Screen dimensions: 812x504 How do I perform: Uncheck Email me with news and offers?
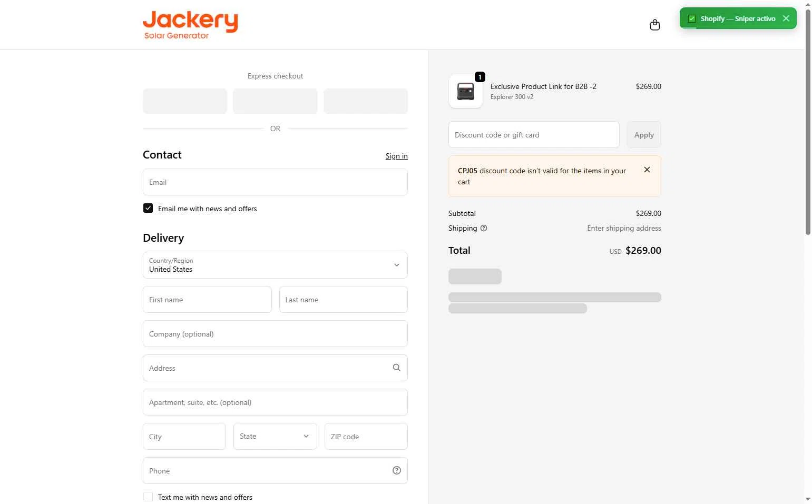[148, 208]
